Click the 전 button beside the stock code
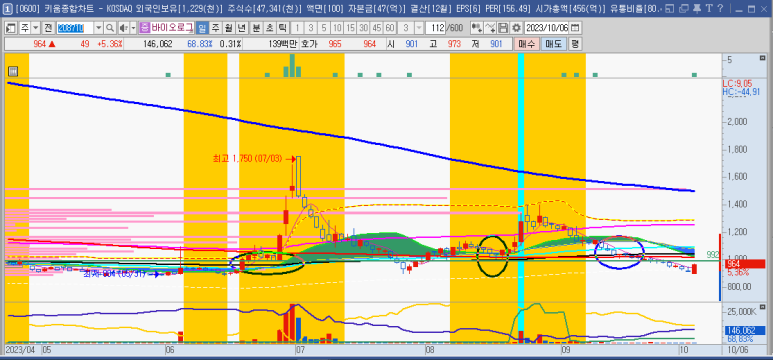The image size is (773, 360). 48,28
